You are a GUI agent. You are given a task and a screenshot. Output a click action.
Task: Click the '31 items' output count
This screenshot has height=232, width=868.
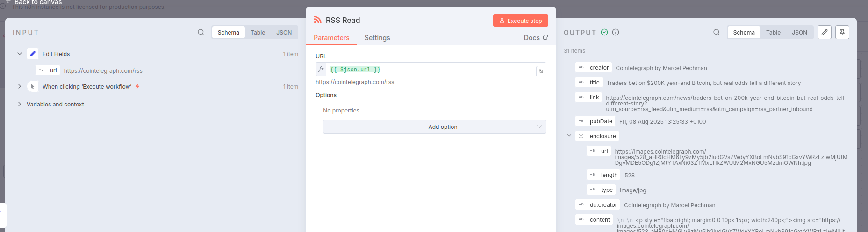(574, 51)
